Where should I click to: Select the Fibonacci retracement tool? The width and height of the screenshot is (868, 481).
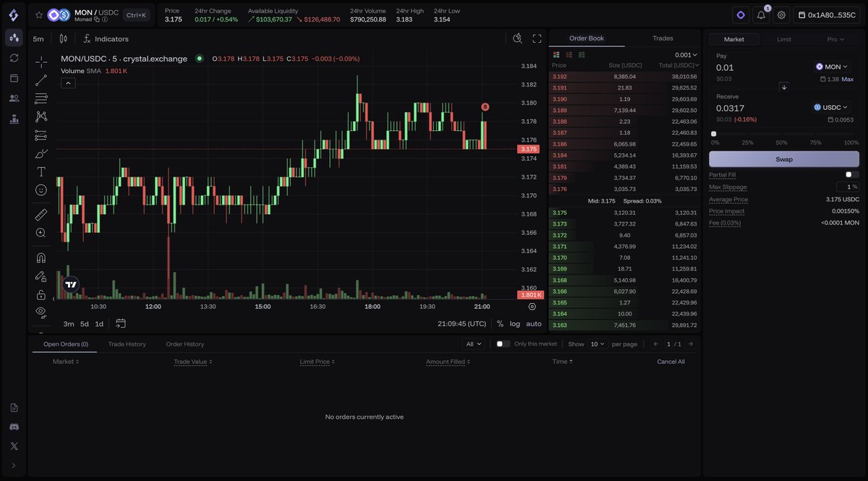click(41, 98)
